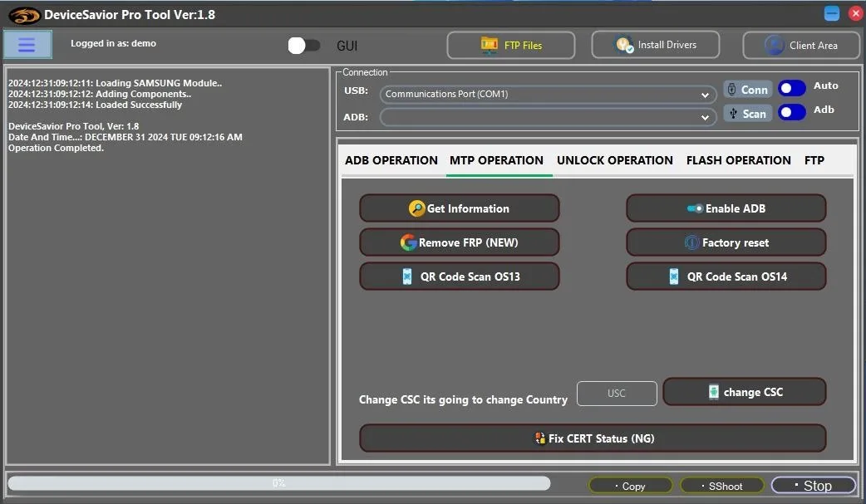Click the Client Area user icon
The height and width of the screenshot is (504, 866).
coord(775,46)
